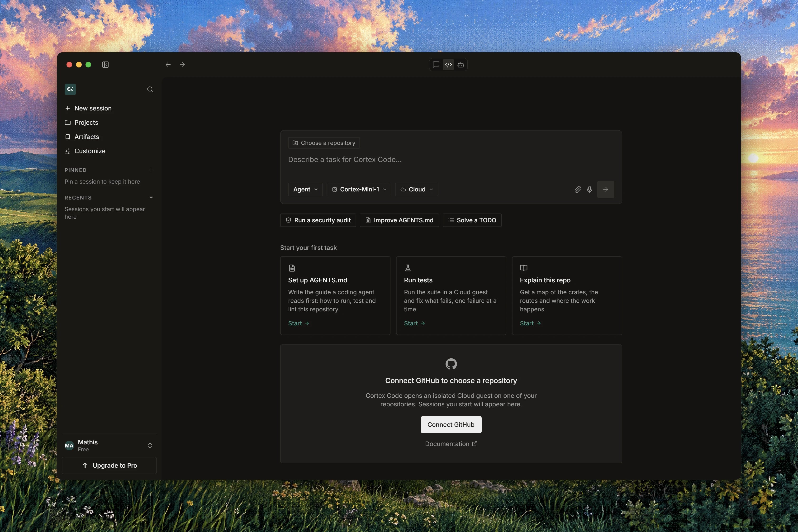798x532 pixels.
Task: Submit the task with the send arrow
Action: coord(606,189)
